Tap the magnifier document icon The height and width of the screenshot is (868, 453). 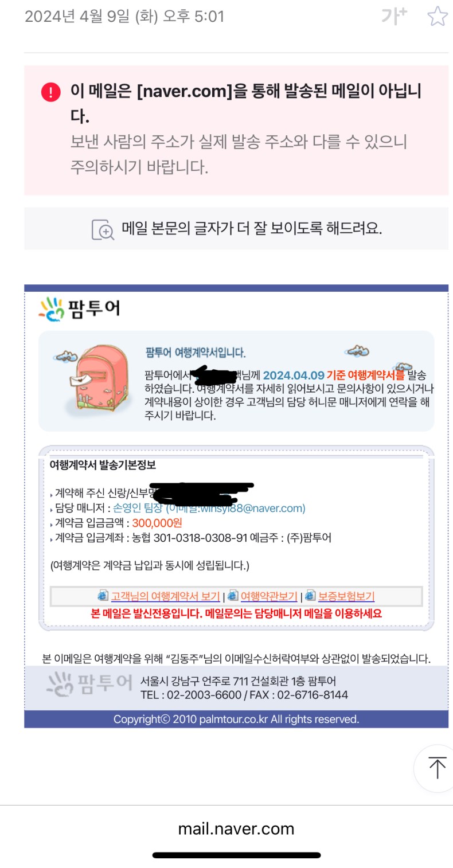[103, 229]
